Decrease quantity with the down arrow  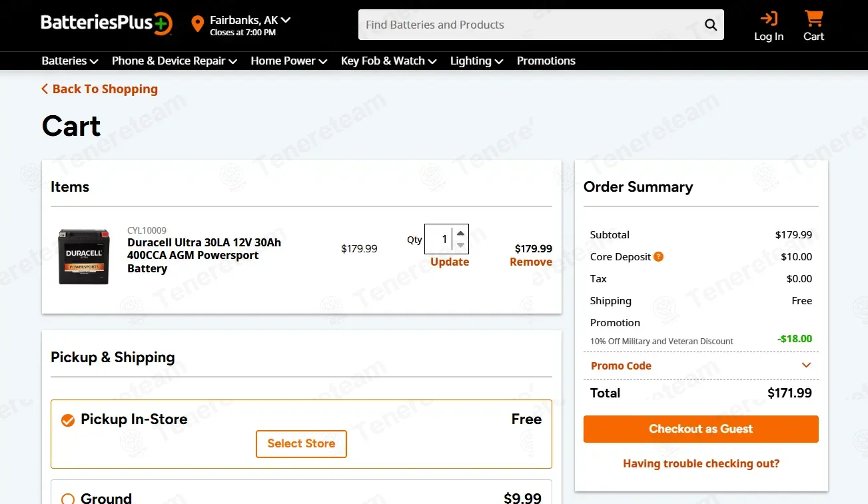460,245
